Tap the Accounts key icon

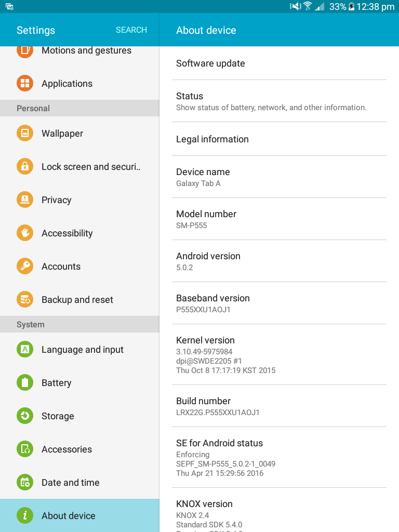pyautogui.click(x=25, y=267)
